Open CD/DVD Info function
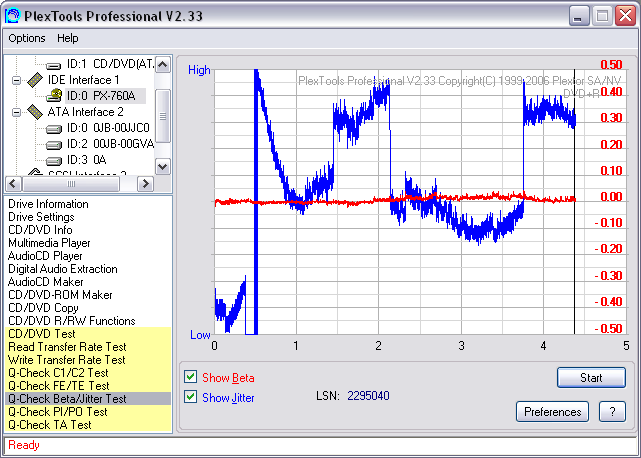Screen dimensions: 641x458 pyautogui.click(x=40, y=230)
